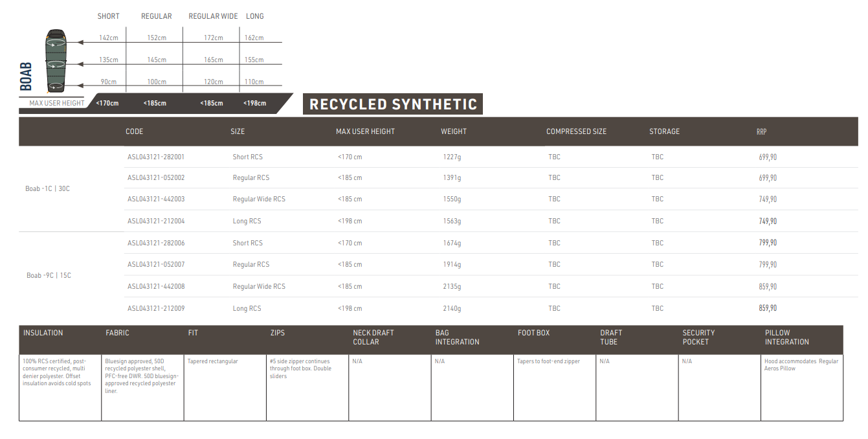Click the FOOT BOX feature header
Screen dimensions: 868x439
[x=533, y=333]
